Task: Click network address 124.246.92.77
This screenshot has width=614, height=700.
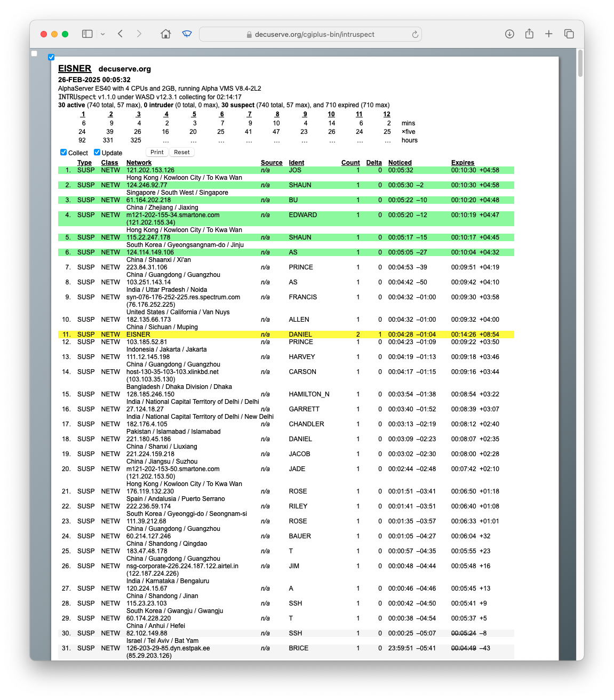Action: [x=147, y=185]
